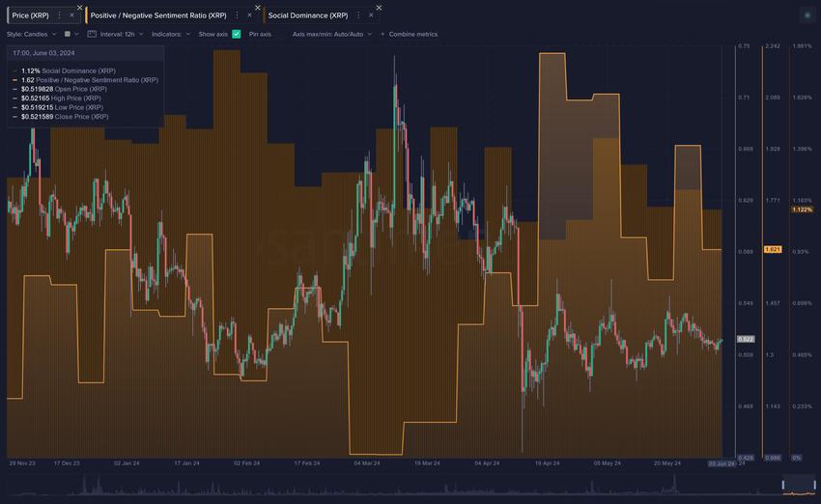Image resolution: width=821 pixels, height=504 pixels.
Task: Remove the Price (XRP) metric
Action: (x=71, y=15)
